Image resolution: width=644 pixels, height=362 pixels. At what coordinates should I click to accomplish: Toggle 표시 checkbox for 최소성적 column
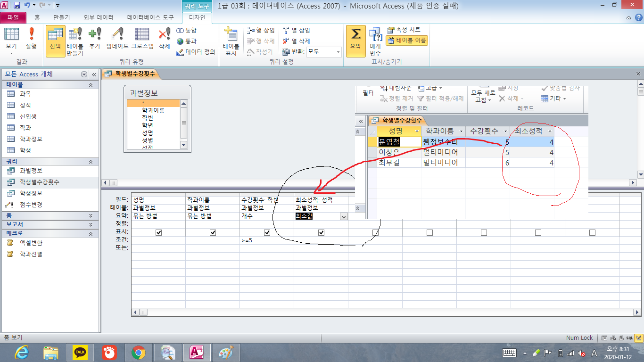point(322,232)
